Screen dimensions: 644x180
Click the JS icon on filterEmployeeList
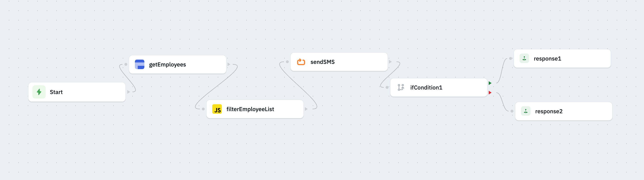(217, 109)
